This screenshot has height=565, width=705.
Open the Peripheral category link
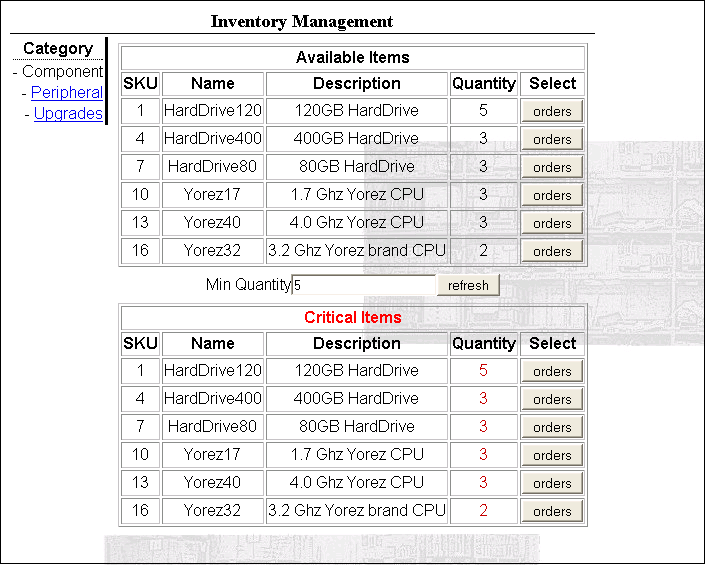click(67, 93)
